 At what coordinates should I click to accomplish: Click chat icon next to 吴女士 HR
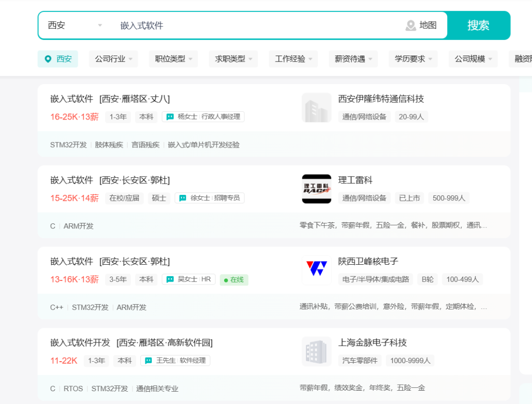click(x=170, y=280)
